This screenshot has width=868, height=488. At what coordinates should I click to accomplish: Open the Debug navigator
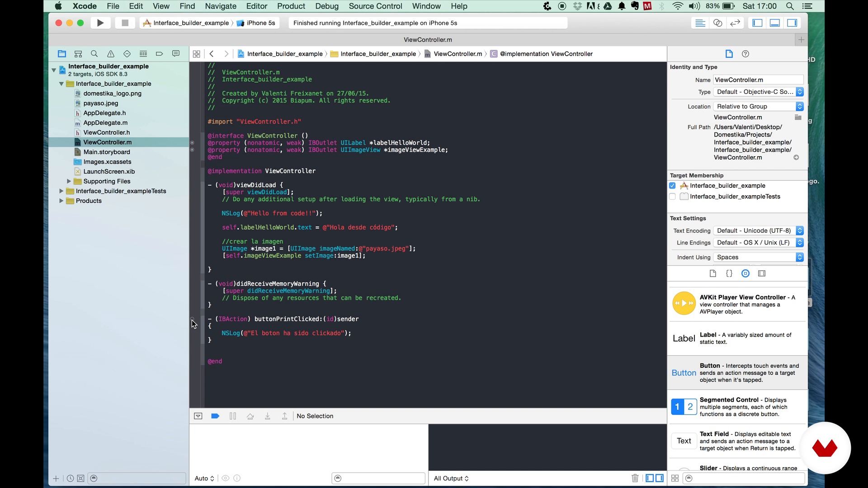click(143, 54)
